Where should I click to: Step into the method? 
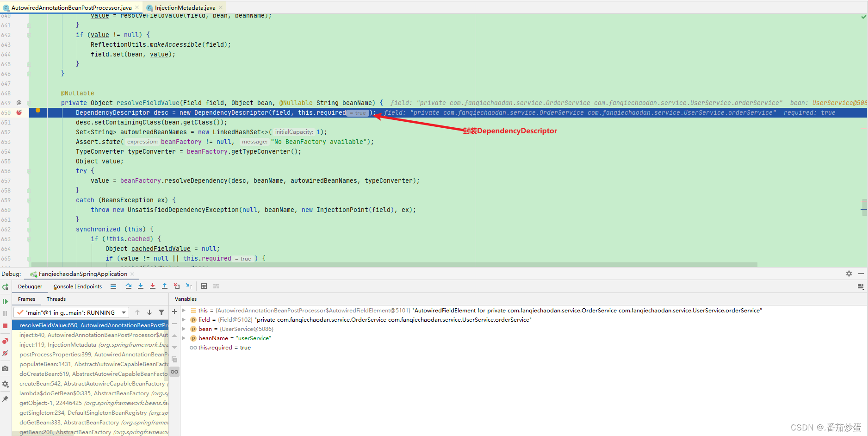click(x=141, y=287)
